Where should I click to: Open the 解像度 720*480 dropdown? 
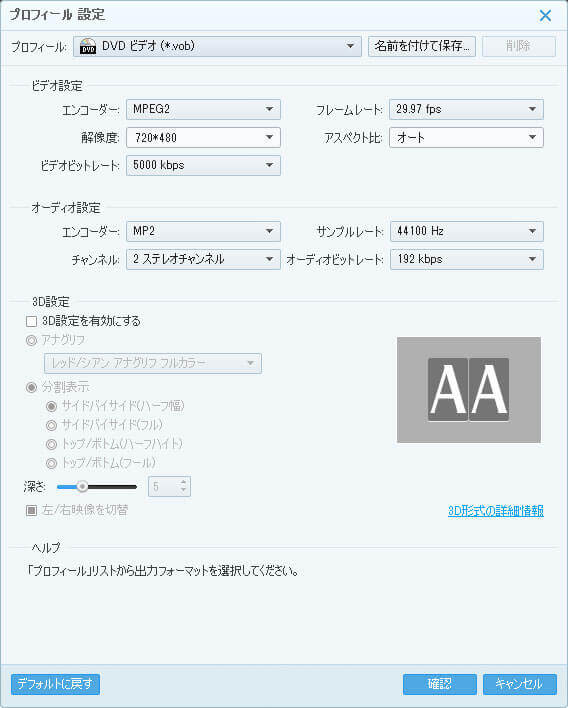pyautogui.click(x=203, y=137)
